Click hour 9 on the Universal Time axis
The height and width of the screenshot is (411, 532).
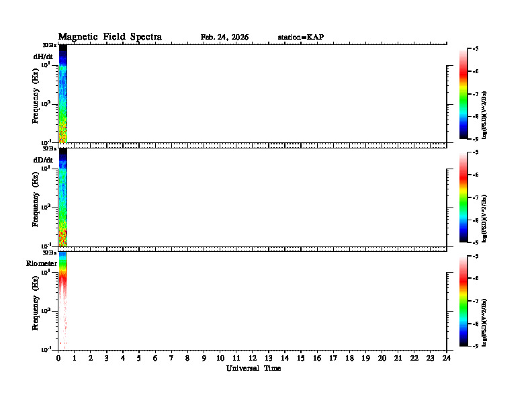tap(204, 359)
